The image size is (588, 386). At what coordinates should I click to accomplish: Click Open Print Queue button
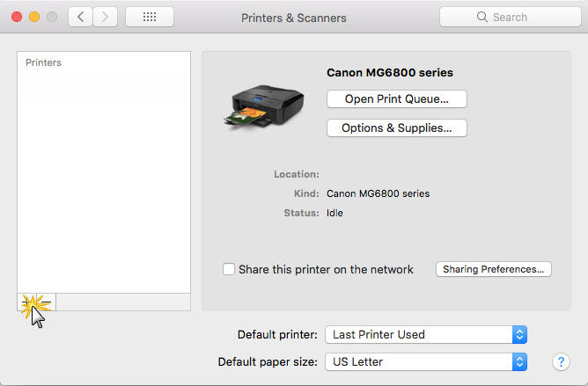pos(396,99)
